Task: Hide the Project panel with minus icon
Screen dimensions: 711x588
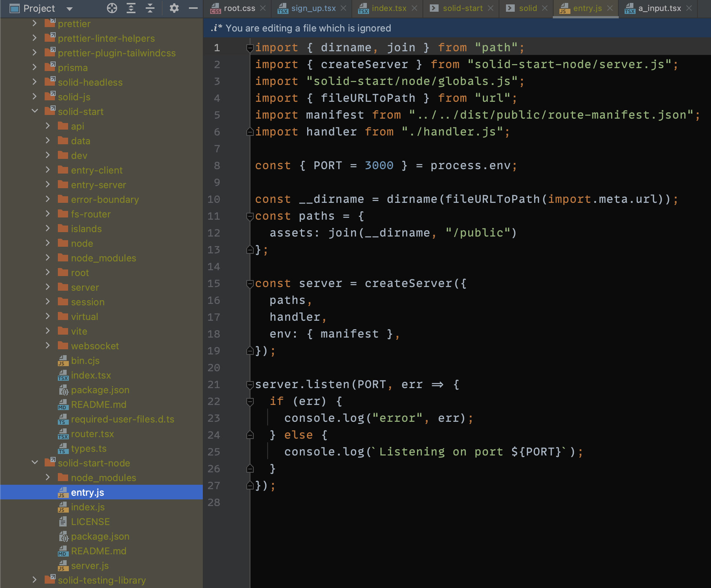Action: point(193,8)
